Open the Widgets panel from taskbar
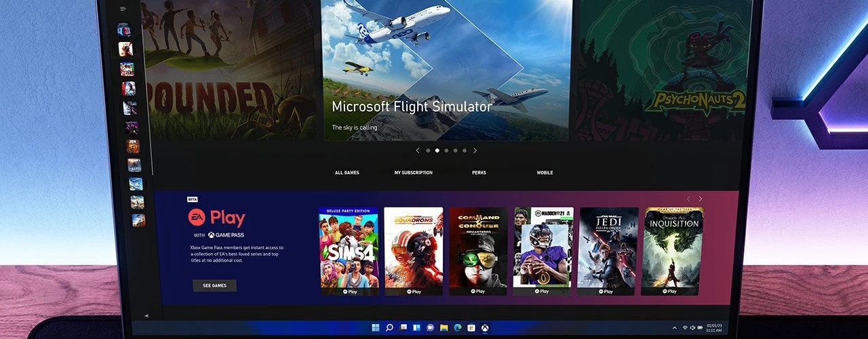 416,327
